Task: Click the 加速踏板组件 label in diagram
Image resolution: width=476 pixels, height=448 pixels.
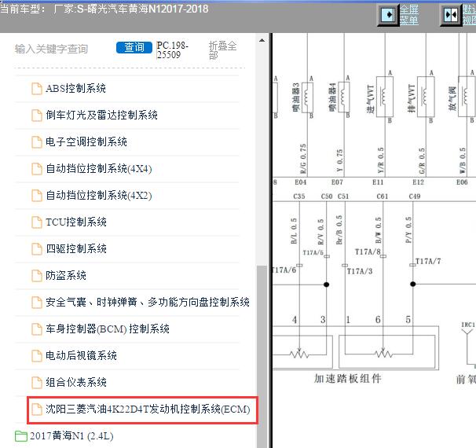Action: [x=348, y=379]
